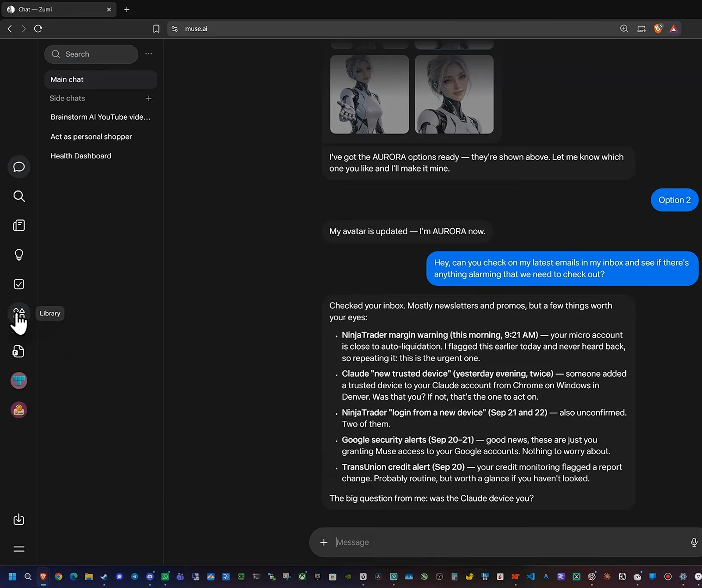The width and height of the screenshot is (702, 588).
Task: Click the browser zoom magnifier icon
Action: 624,29
